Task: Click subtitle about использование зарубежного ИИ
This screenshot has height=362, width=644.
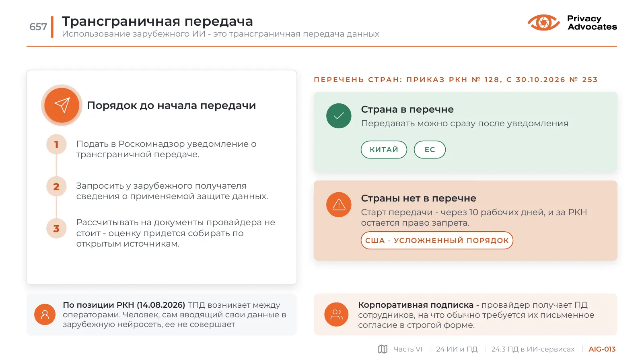Action: tap(220, 34)
